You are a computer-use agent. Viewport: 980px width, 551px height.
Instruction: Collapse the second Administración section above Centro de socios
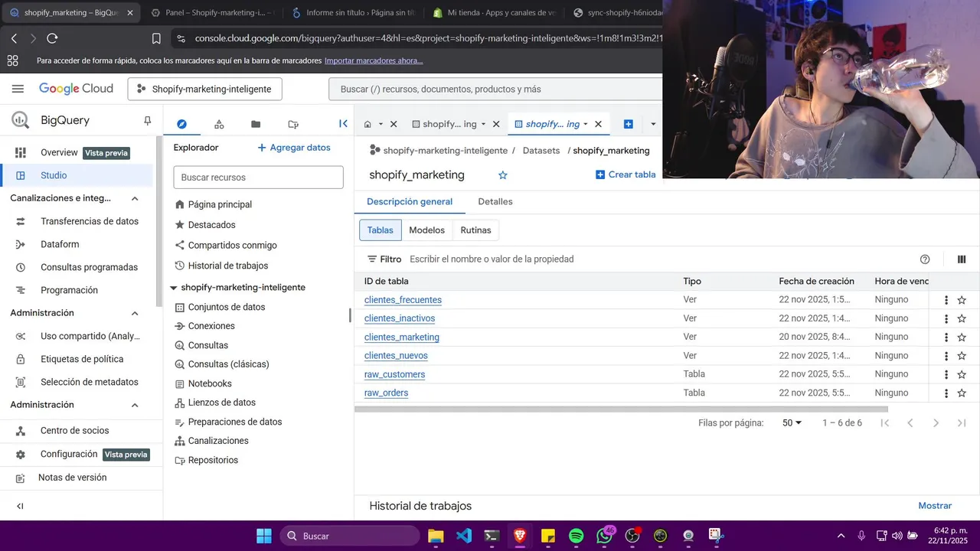[x=135, y=405]
